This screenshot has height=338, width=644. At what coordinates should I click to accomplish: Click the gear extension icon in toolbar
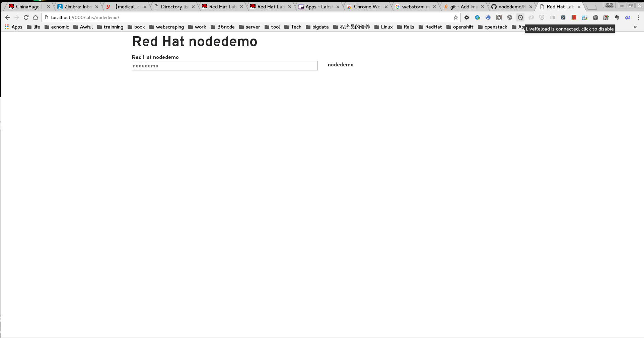click(467, 17)
